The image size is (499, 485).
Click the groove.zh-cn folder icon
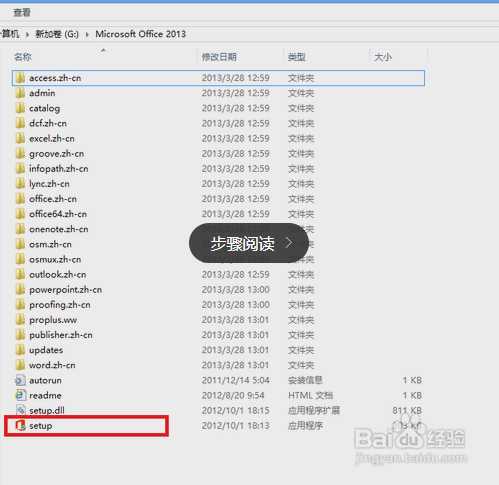(x=20, y=153)
